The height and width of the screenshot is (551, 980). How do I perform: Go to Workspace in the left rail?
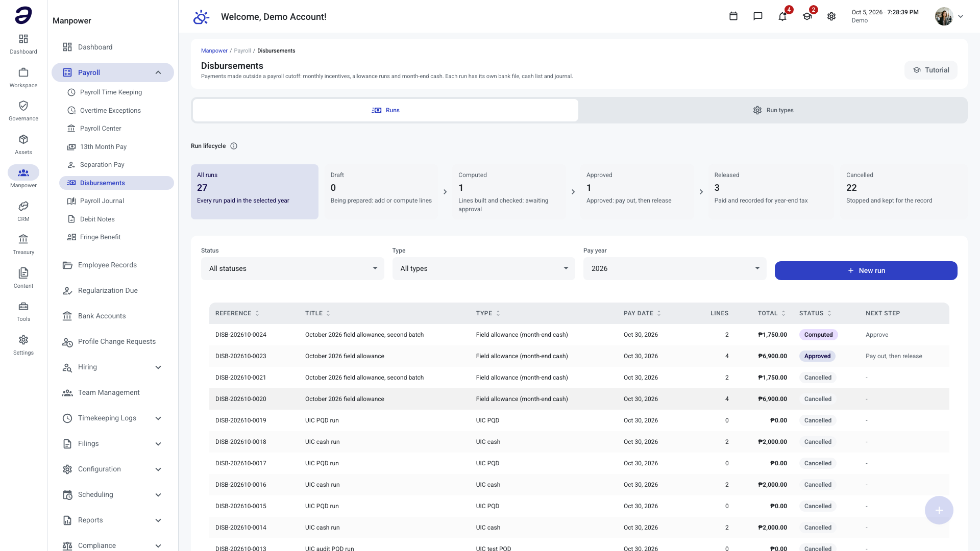[23, 78]
